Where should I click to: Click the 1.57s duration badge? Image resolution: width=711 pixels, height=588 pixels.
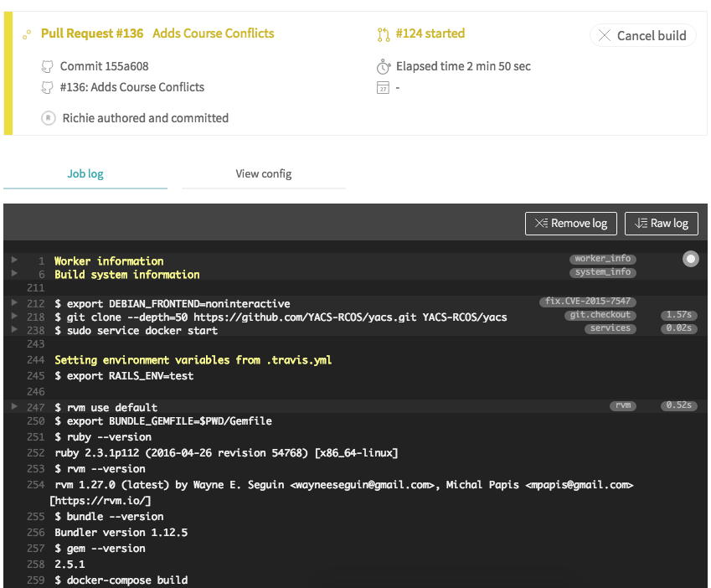point(679,315)
